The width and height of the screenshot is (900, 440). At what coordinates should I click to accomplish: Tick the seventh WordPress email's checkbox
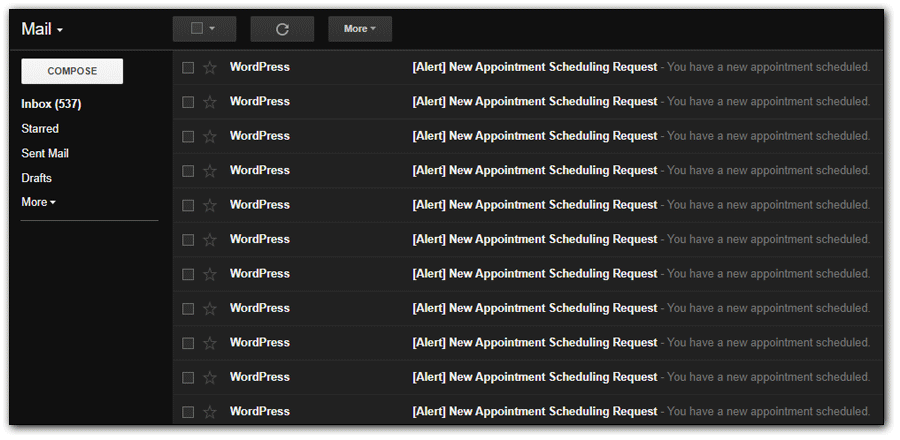(188, 274)
